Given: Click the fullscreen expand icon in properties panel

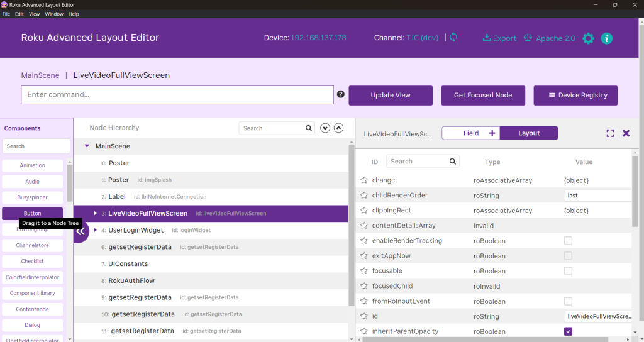Looking at the screenshot, I should [610, 133].
